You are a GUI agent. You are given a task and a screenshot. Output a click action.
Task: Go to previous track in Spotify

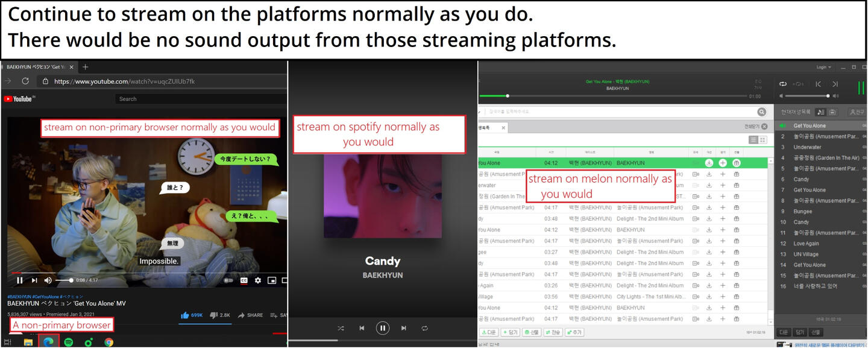[362, 328]
